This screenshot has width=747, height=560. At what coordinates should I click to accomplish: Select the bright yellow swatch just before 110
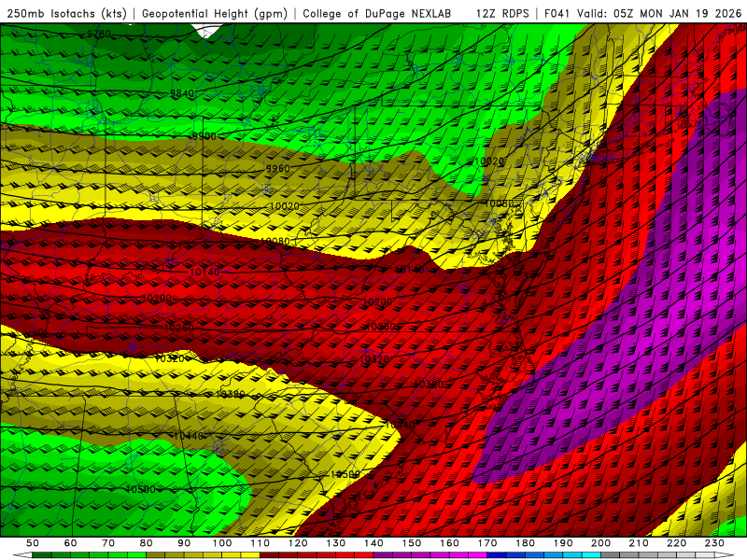coord(250,555)
